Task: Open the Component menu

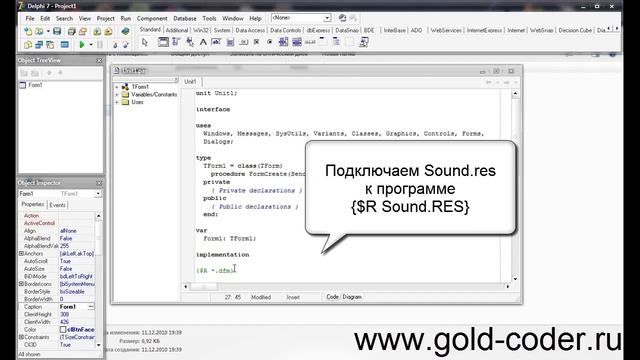Action: [152, 18]
